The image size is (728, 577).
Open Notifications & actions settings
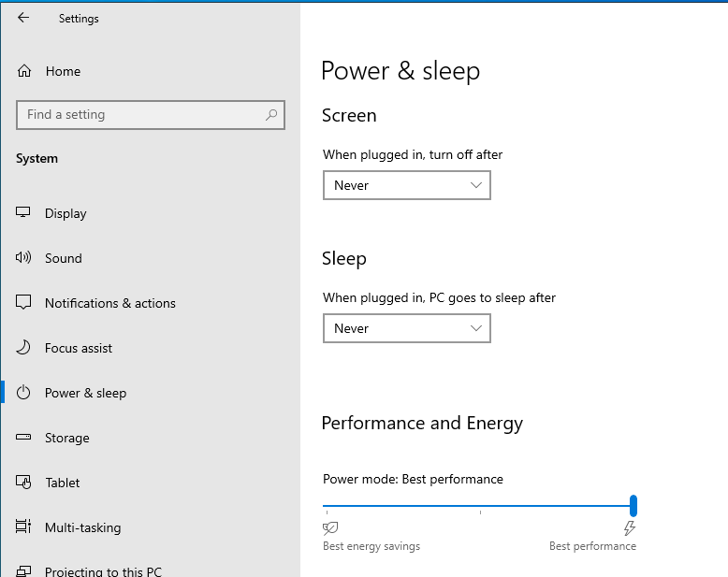click(110, 303)
